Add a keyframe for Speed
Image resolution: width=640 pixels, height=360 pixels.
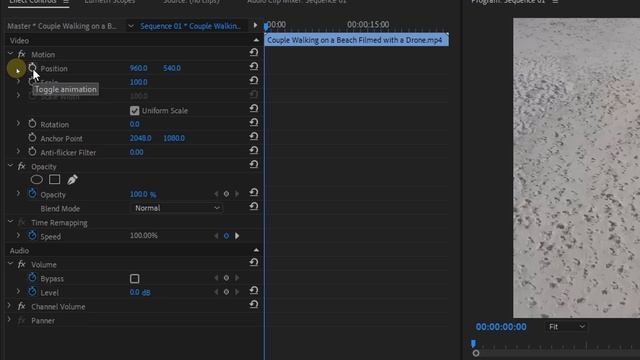coord(226,236)
